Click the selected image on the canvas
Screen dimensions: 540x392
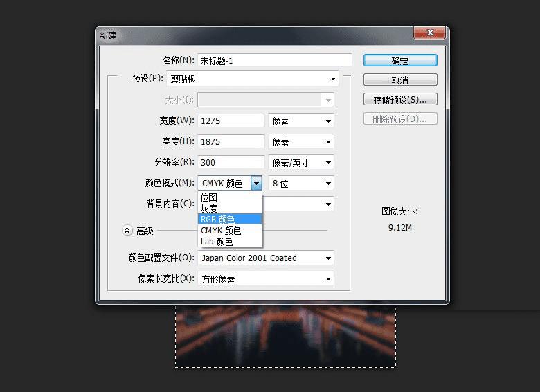coord(285,337)
